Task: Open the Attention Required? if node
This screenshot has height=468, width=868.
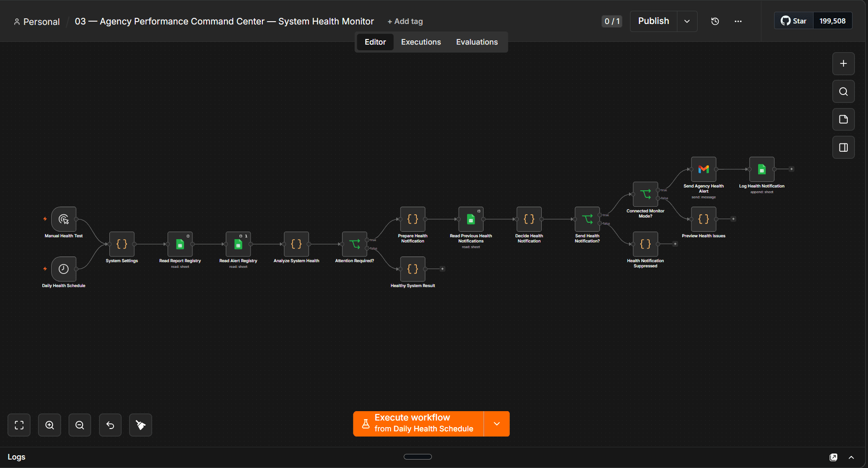Action: click(355, 244)
